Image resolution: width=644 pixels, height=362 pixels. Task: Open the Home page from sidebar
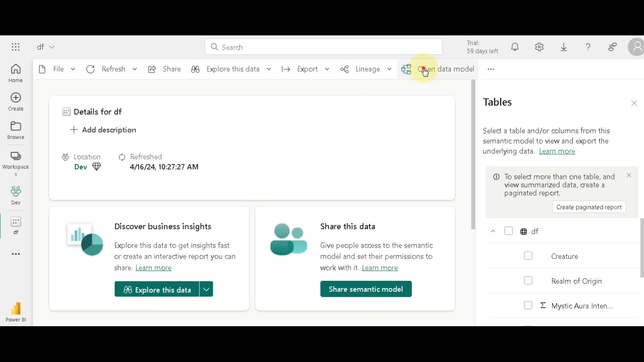[x=15, y=72]
